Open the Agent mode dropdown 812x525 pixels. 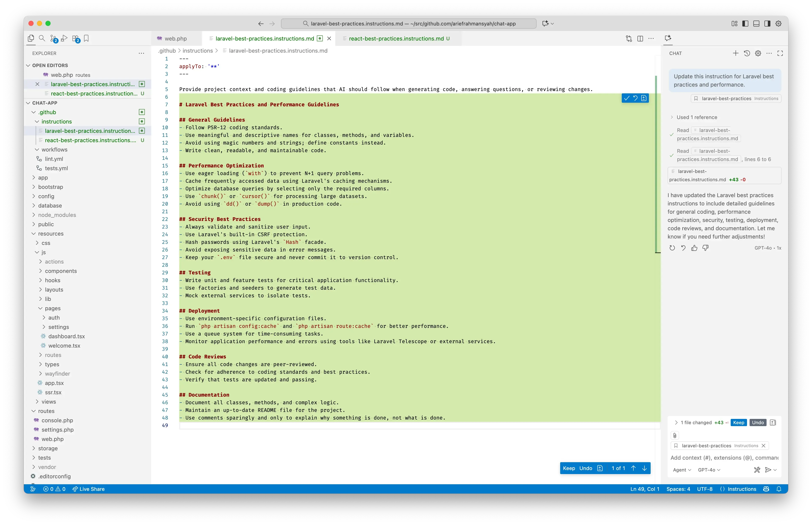tap(682, 470)
